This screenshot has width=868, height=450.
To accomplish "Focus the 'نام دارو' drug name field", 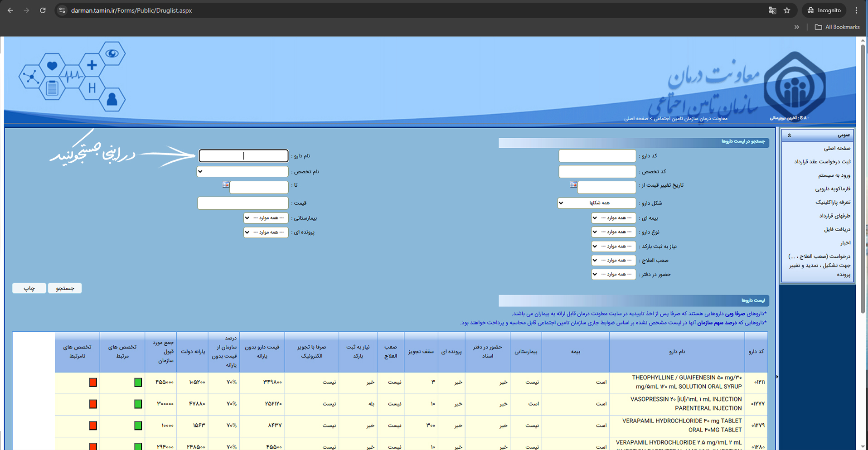I will coord(243,156).
